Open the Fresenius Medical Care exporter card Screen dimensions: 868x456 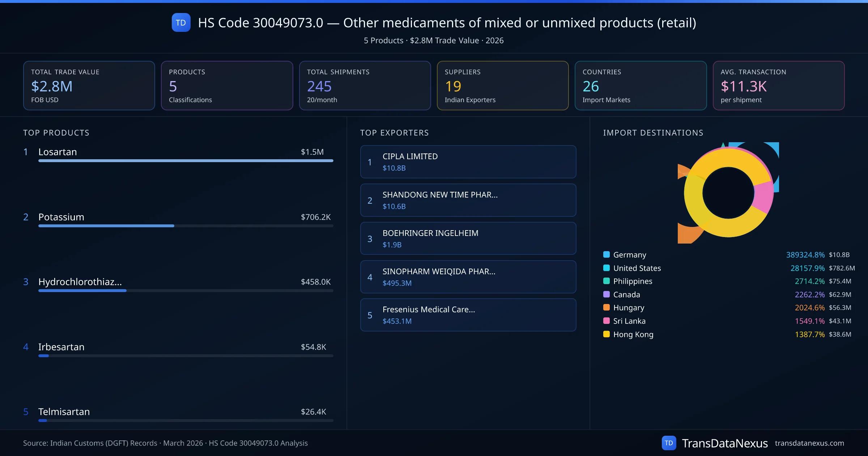coord(468,315)
